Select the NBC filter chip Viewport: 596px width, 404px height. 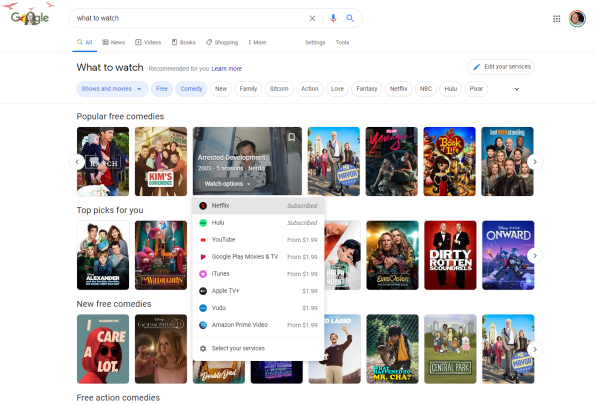[426, 89]
